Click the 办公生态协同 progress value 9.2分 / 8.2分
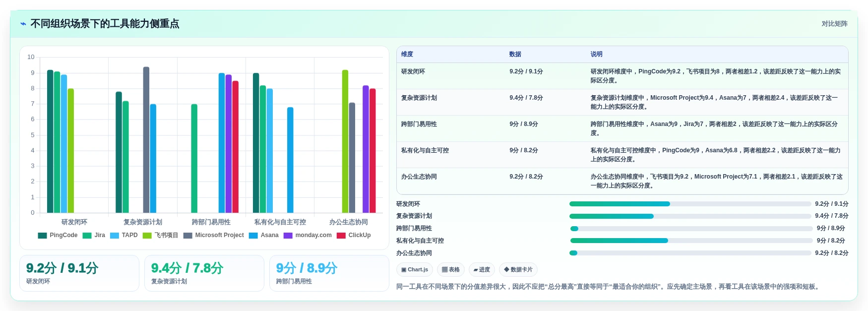The height and width of the screenshot is (311, 868). [832, 253]
